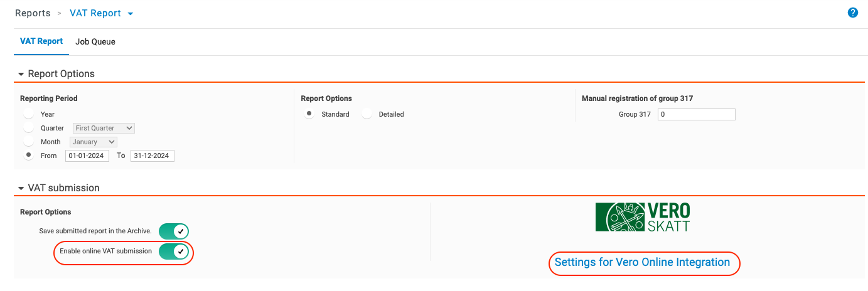The width and height of the screenshot is (868, 291).
Task: Click the Reporting Period heading
Action: (x=49, y=98)
